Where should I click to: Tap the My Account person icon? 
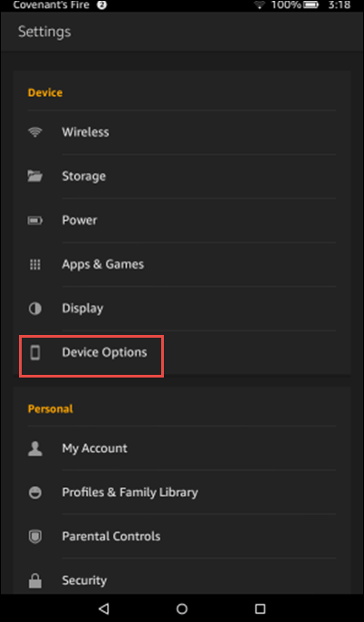tap(35, 448)
